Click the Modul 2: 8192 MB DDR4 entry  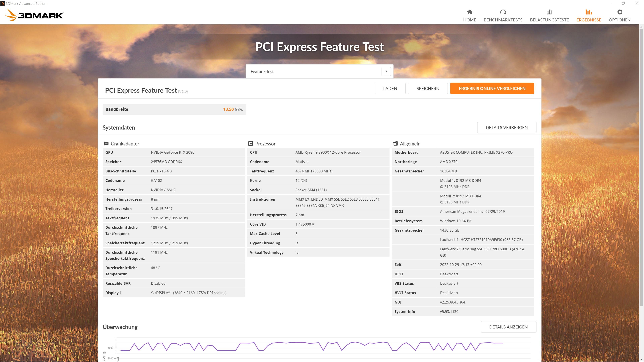click(x=461, y=199)
